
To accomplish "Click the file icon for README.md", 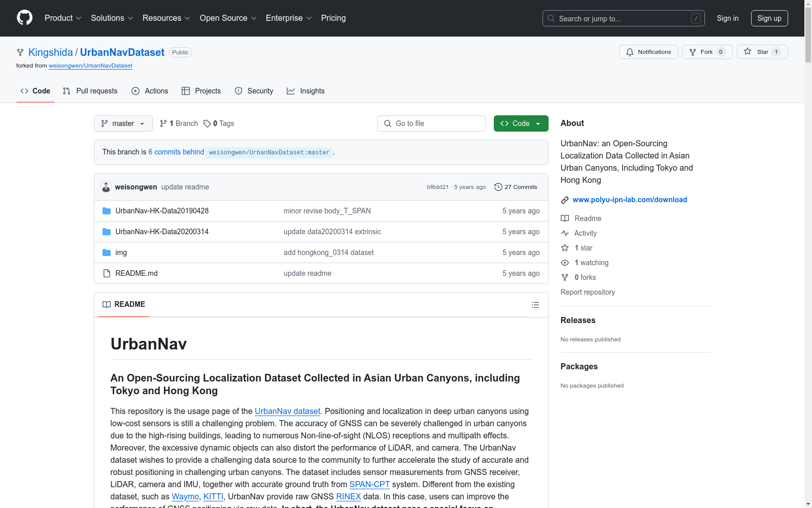I will coord(107,273).
